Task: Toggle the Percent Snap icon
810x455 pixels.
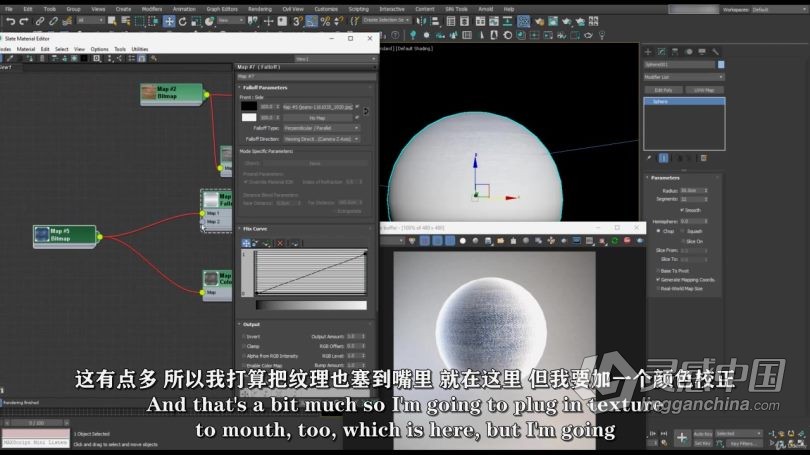Action: [325, 21]
